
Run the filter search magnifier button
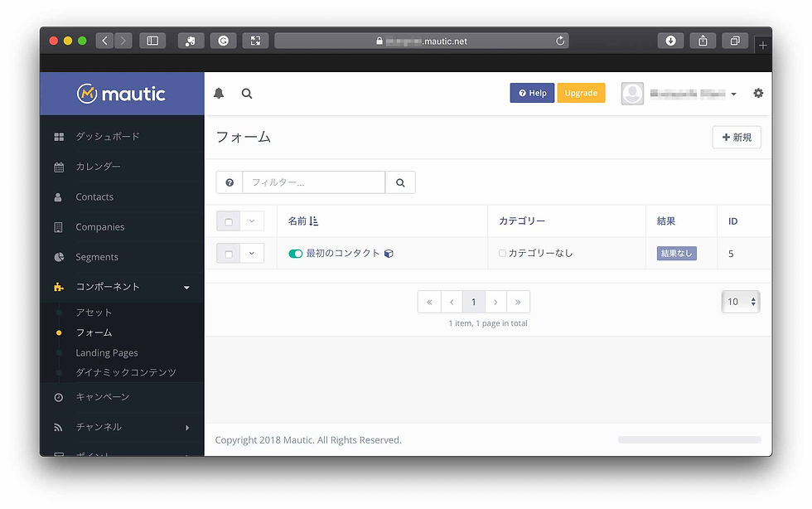[400, 182]
